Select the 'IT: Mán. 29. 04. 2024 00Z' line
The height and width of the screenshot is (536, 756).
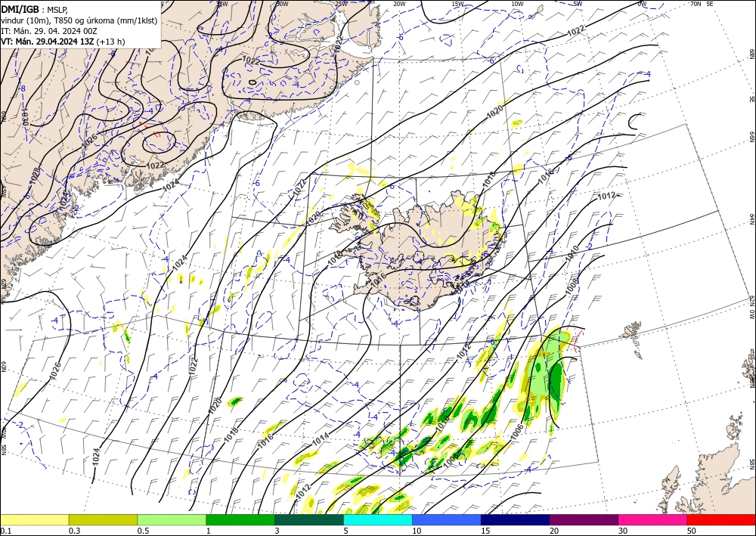49,31
